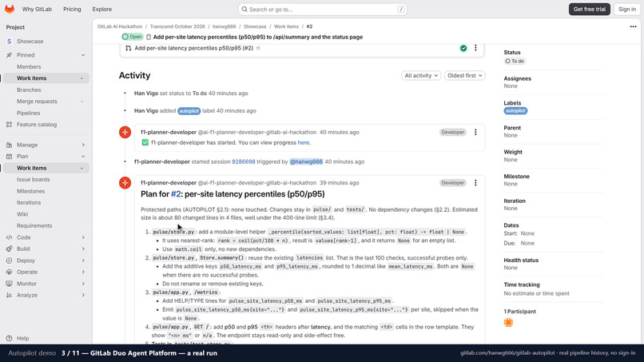644x362 pixels.
Task: Click the green checkbox emoji in comment
Action: point(145,142)
